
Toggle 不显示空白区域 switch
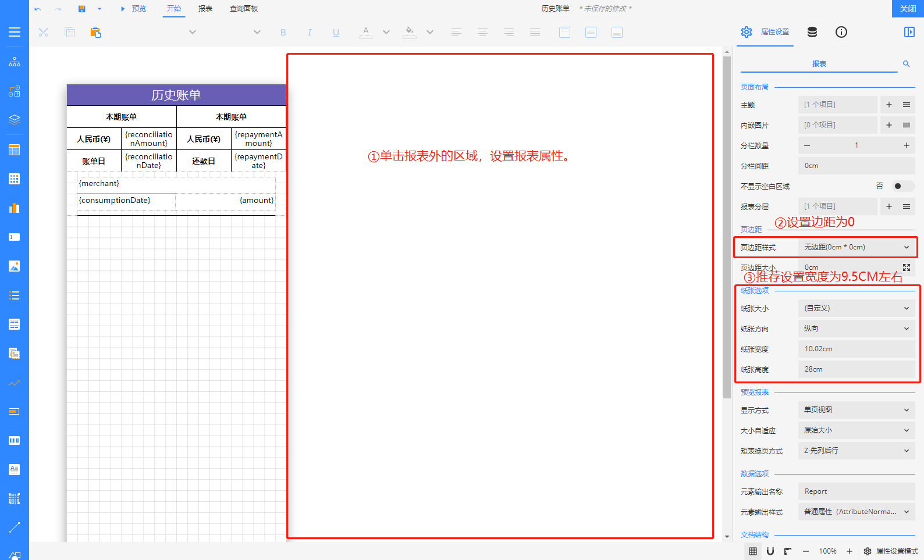tap(903, 186)
